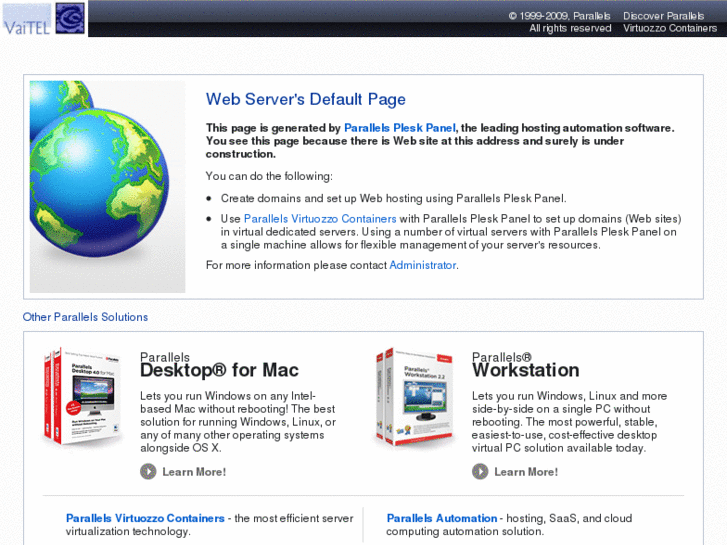Image resolution: width=727 pixels, height=545 pixels.
Task: Click 'Create domains and set up Web hosting' bullet
Action: [x=393, y=199]
